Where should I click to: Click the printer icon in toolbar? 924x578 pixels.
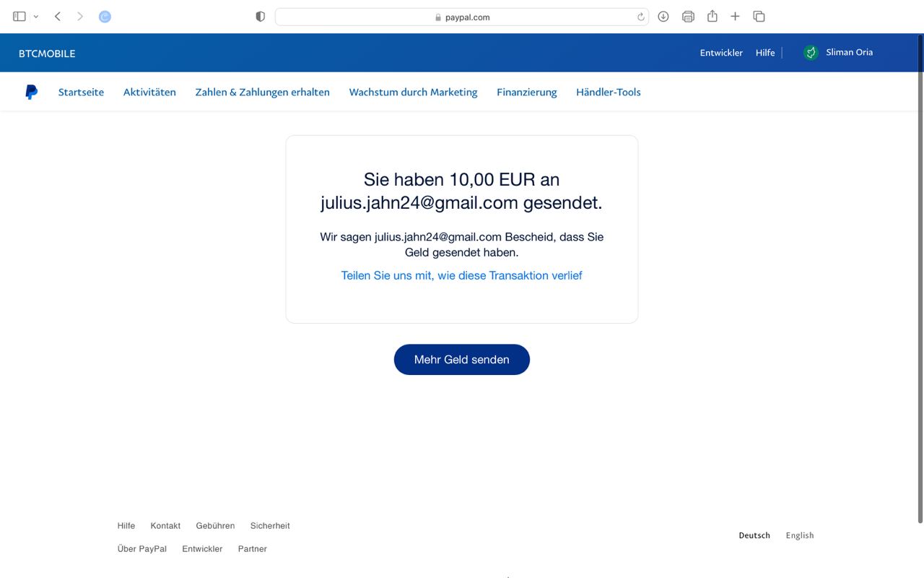(688, 17)
